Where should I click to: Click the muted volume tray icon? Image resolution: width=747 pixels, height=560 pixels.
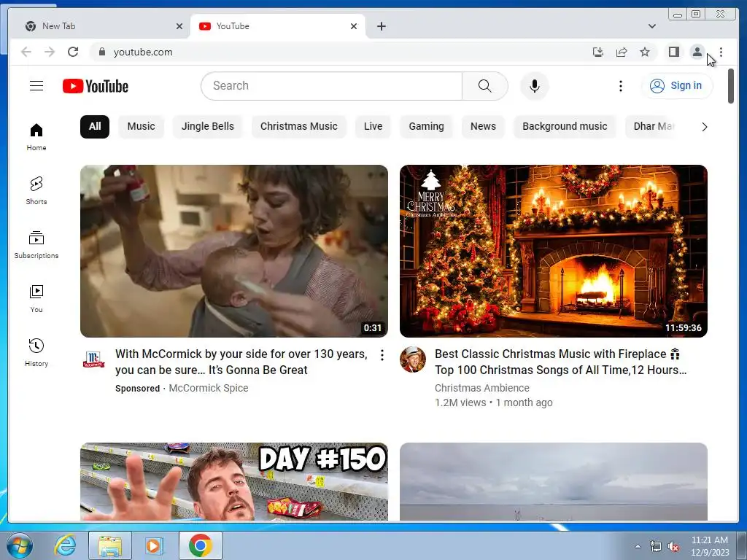point(673,546)
